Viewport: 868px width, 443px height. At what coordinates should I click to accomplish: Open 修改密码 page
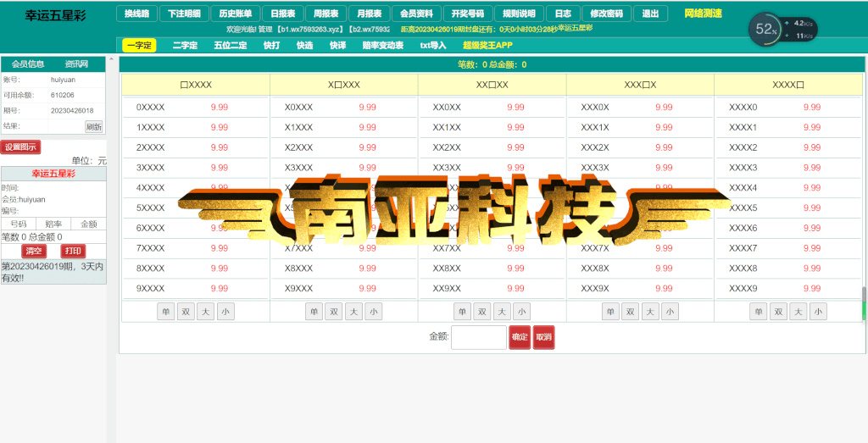click(607, 14)
